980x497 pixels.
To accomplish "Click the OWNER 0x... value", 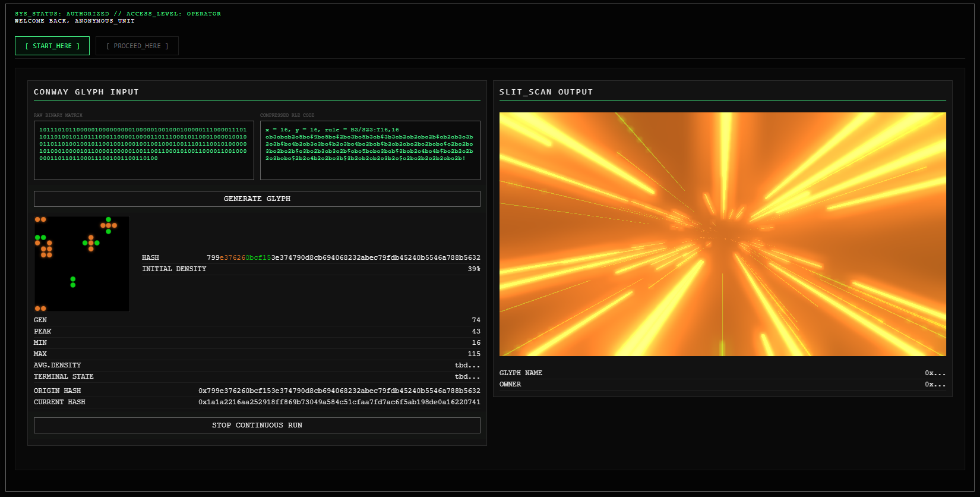I will pos(935,384).
